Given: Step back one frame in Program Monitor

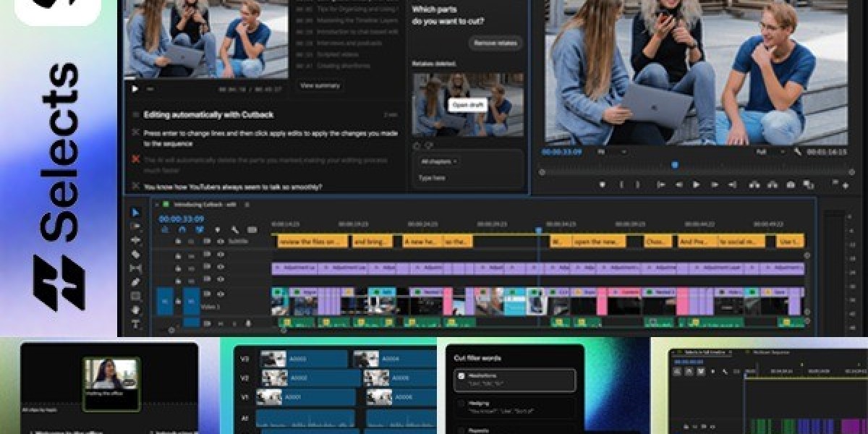Looking at the screenshot, I should click(678, 184).
